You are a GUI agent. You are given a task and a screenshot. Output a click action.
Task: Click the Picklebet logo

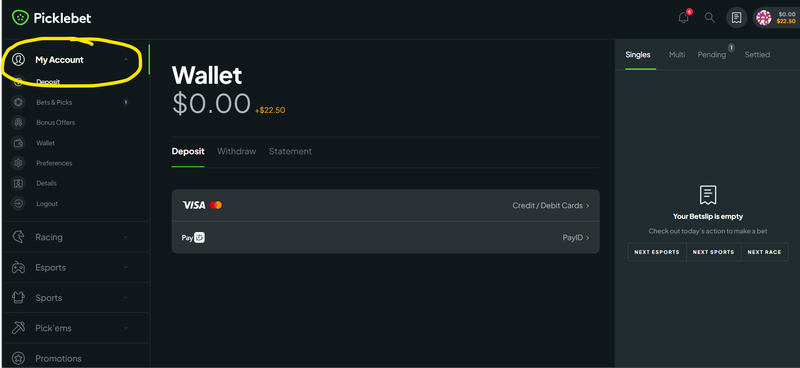click(52, 18)
